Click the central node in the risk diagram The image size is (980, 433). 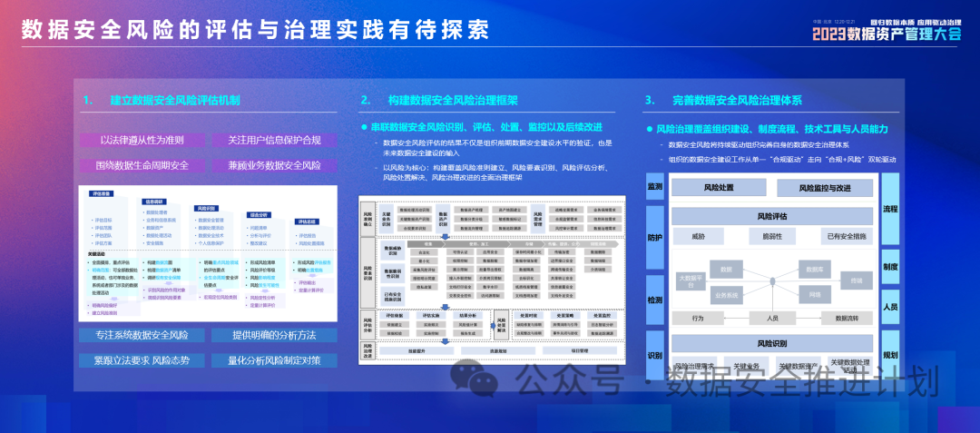pyautogui.click(x=771, y=281)
